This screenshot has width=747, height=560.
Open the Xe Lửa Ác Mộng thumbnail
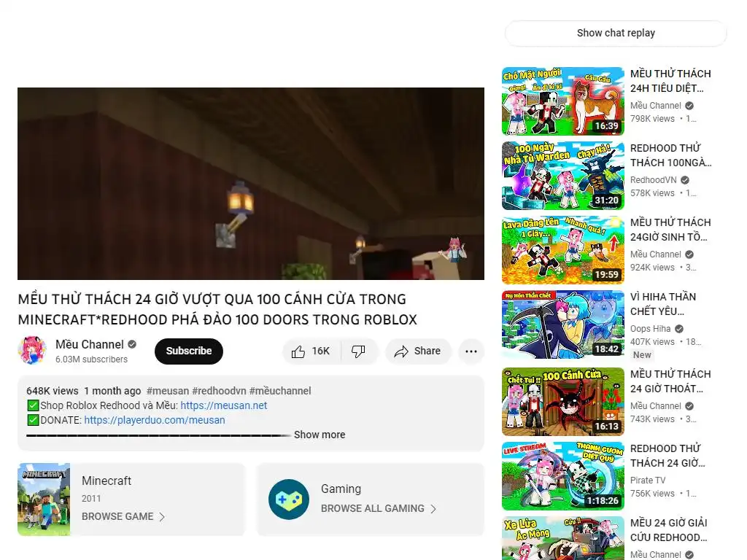click(x=563, y=538)
